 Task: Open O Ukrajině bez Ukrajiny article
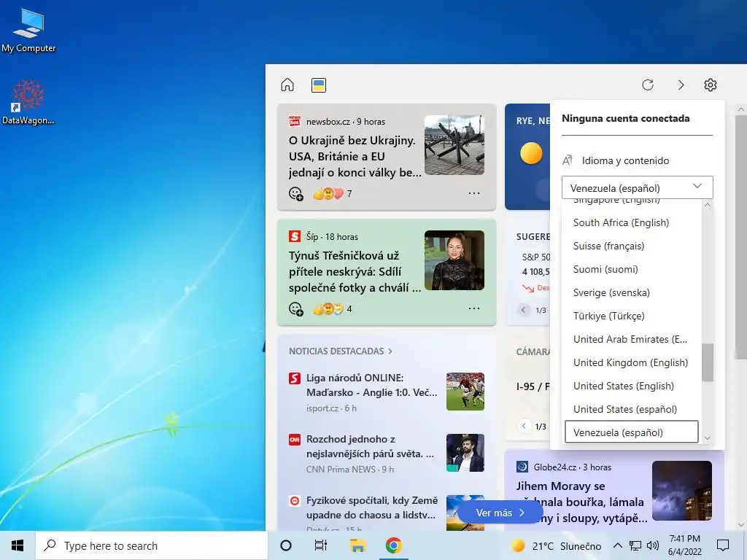(355, 156)
